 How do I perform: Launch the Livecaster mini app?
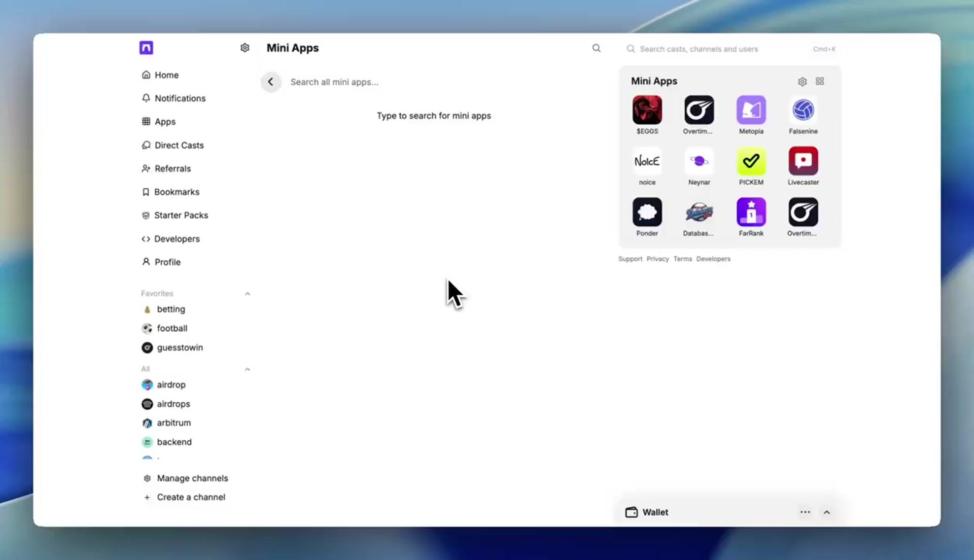click(803, 161)
